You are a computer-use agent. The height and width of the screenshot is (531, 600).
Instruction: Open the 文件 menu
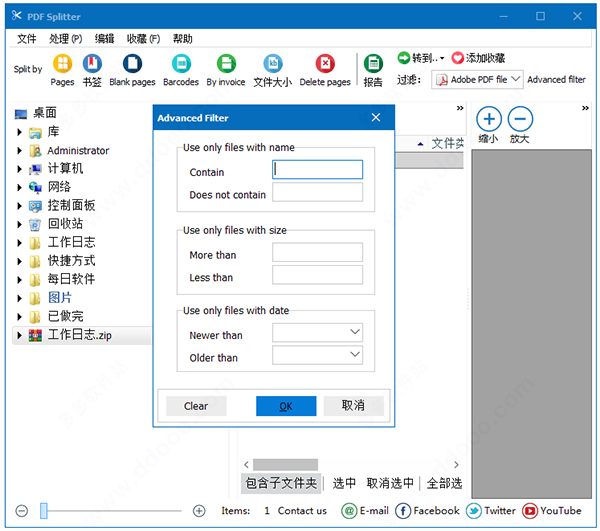coord(27,39)
